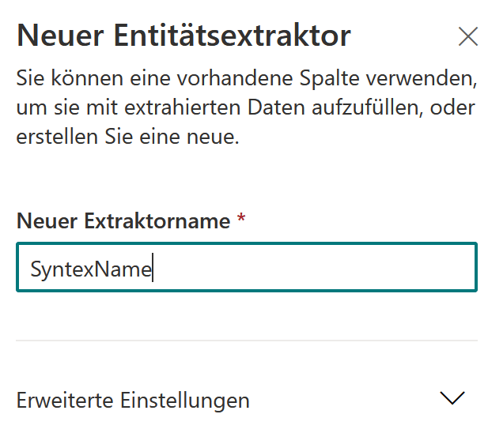The width and height of the screenshot is (488, 448).
Task: Close the Neuer Entitätsextraktor panel
Action: (467, 36)
